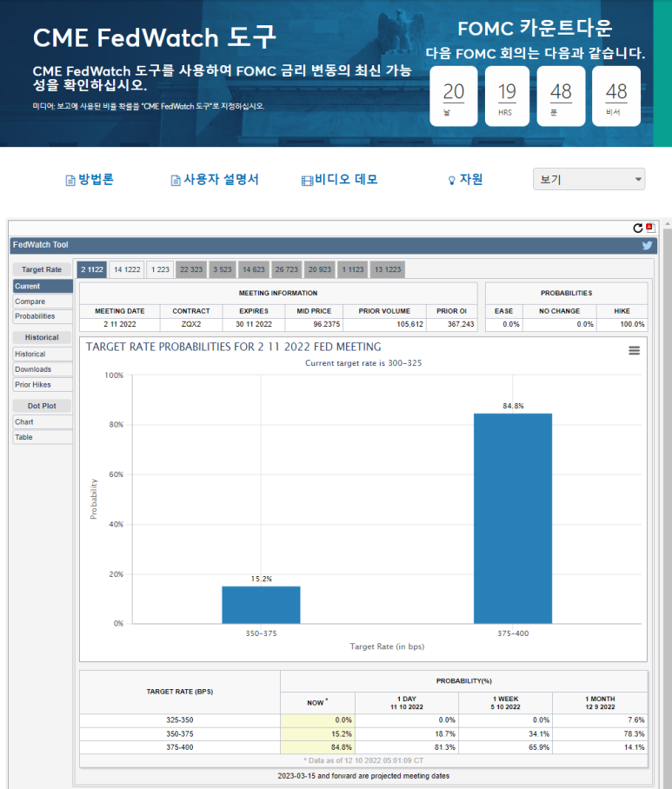This screenshot has width=672, height=789.
Task: Open the 비디오 데모 link
Action: point(346,179)
